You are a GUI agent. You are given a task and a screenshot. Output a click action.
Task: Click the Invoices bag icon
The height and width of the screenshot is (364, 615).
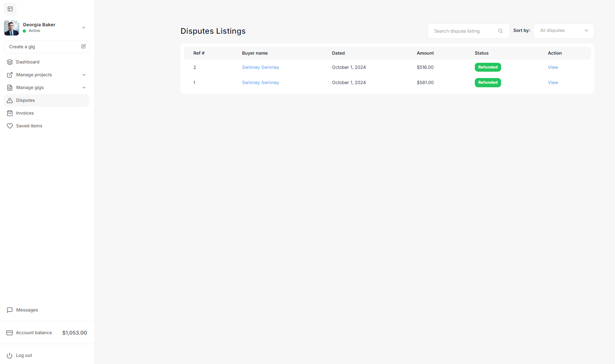pos(10,113)
